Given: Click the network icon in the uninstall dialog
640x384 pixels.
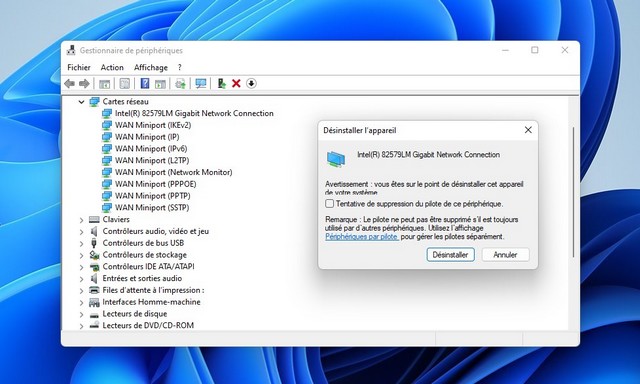Looking at the screenshot, I should pos(336,159).
